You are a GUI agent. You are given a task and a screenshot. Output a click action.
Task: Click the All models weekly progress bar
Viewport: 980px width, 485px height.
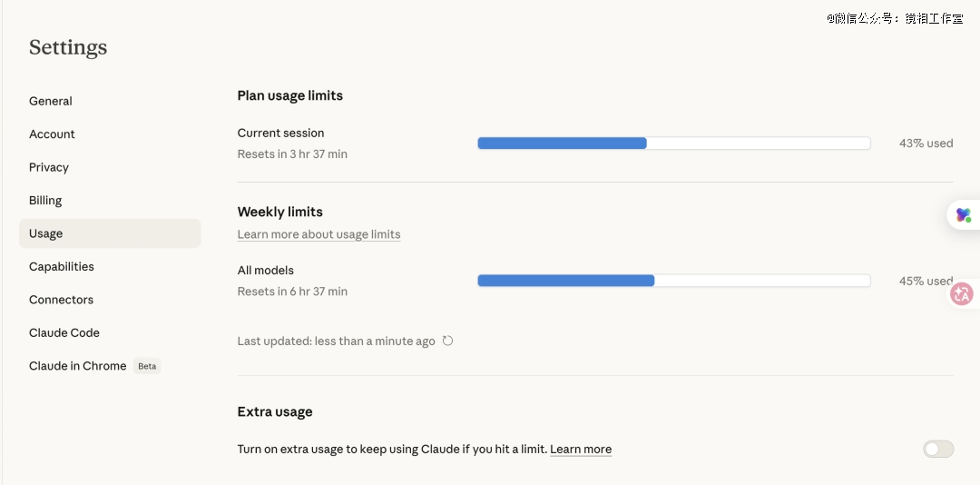click(x=673, y=282)
